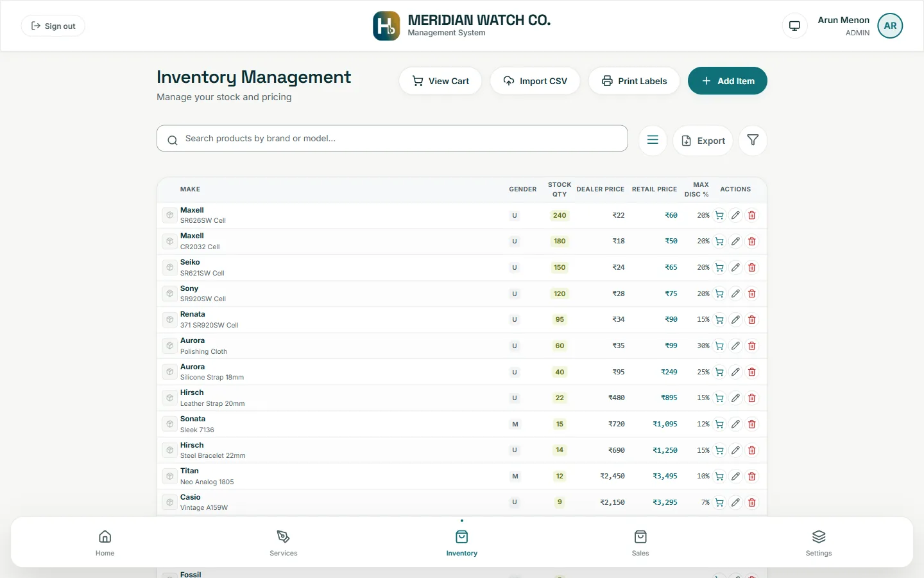This screenshot has width=924, height=578.
Task: Click product image icon for Maxell SR626SW
Action: (169, 216)
